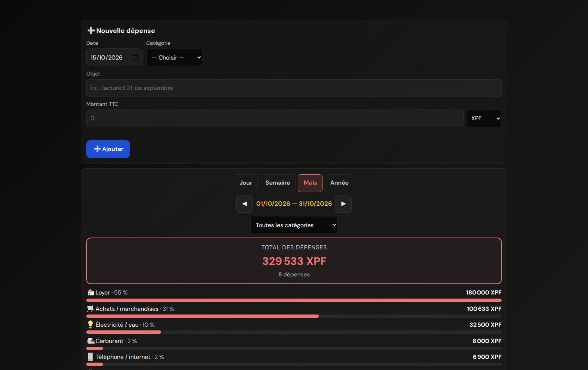Go to next period with right arrow
Image resolution: width=588 pixels, height=370 pixels.
pyautogui.click(x=344, y=204)
